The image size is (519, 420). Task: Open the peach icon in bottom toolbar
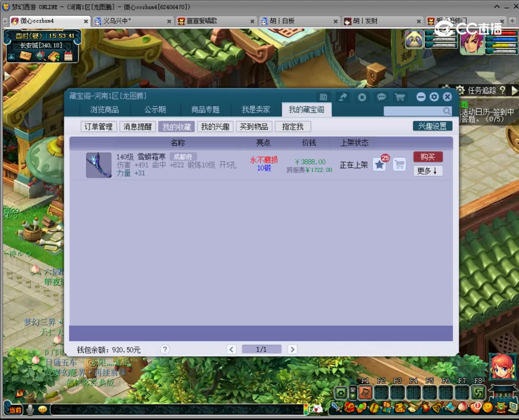[x=463, y=407]
